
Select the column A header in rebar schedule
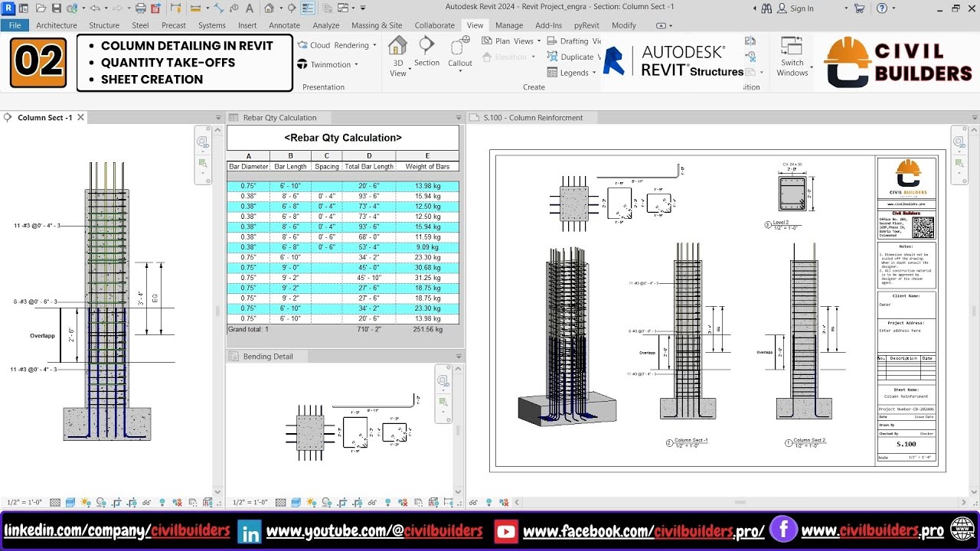[x=248, y=156]
